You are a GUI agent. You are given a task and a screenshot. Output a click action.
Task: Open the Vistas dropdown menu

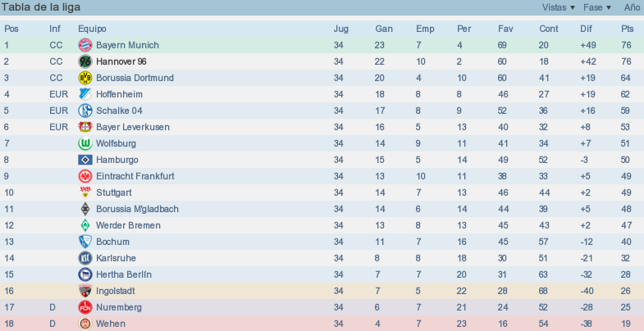click(x=559, y=7)
